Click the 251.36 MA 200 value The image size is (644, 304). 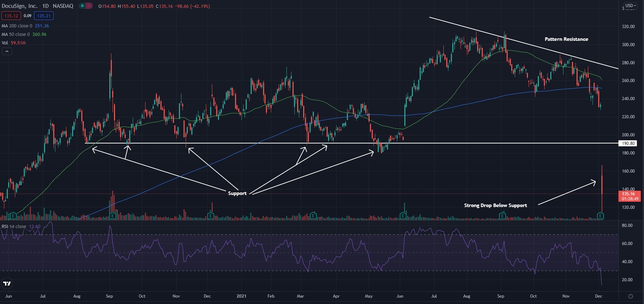tap(42, 26)
